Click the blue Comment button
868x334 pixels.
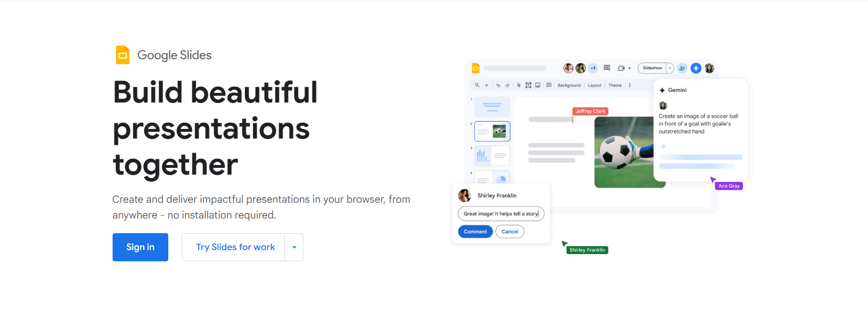pos(476,231)
